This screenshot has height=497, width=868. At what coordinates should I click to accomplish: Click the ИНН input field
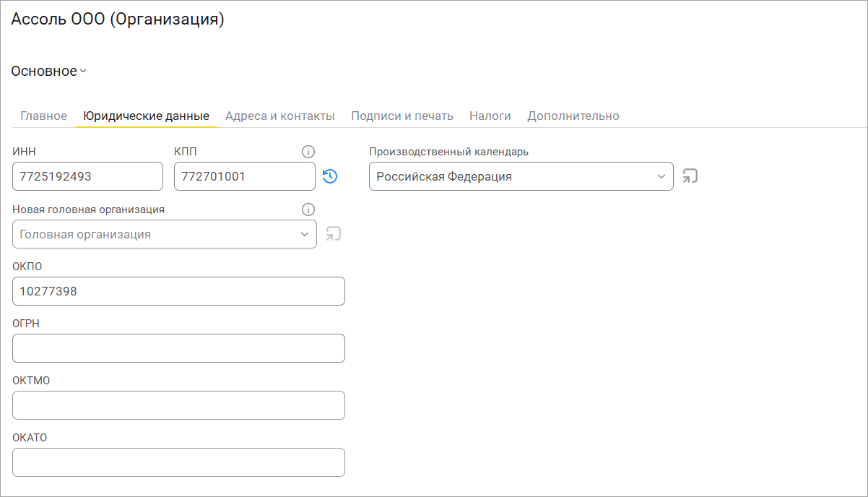pyautogui.click(x=87, y=176)
